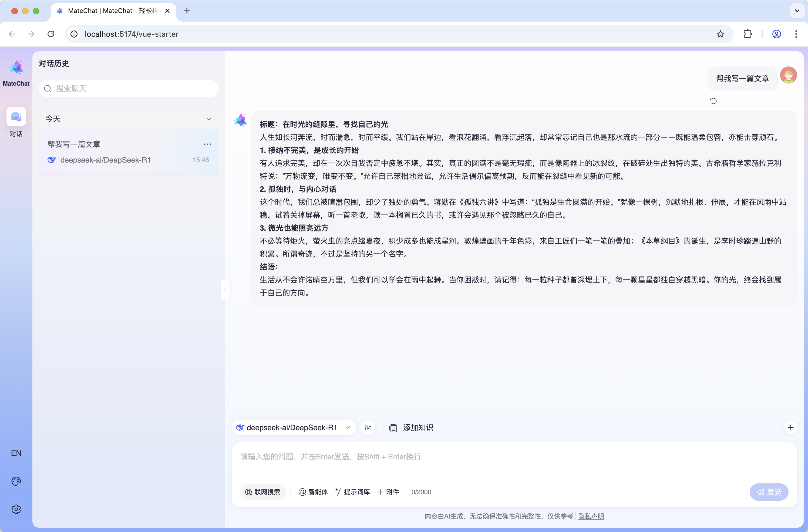Click the MateChat logo icon
Screen dimensions: 808x532
click(16, 67)
